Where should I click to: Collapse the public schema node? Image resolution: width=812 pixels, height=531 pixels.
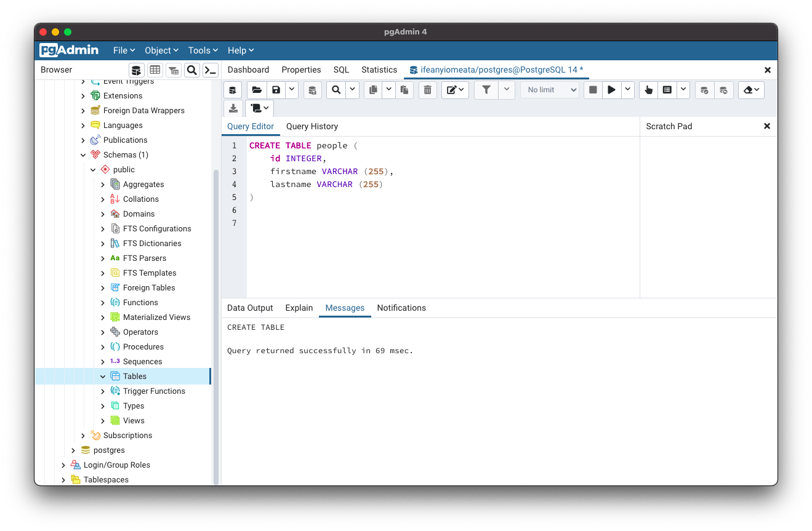[93, 170]
